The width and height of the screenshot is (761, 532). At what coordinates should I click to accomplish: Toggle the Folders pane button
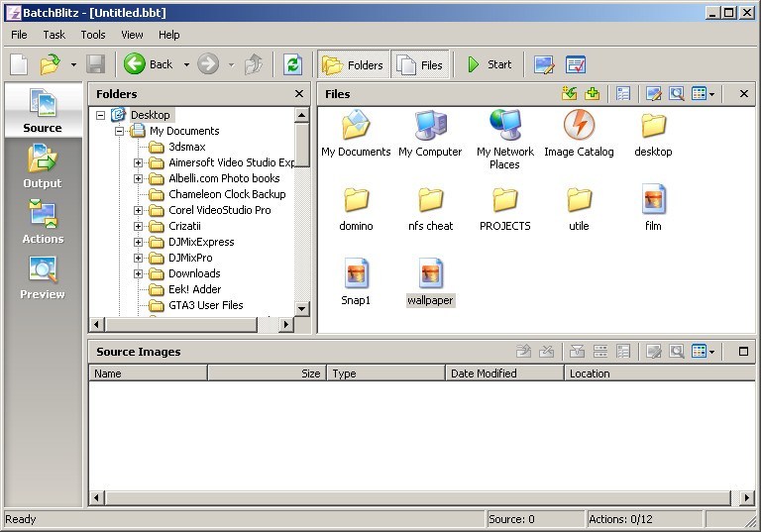point(353,64)
